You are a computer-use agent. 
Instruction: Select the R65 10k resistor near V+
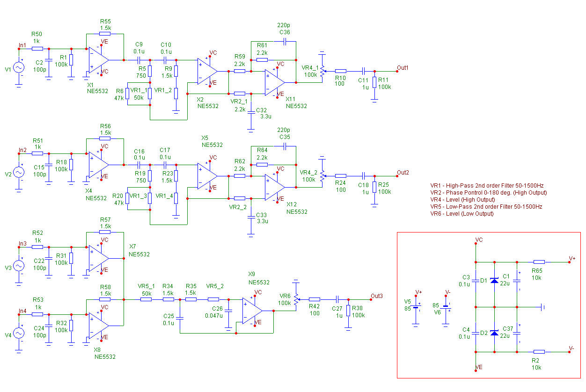click(539, 262)
